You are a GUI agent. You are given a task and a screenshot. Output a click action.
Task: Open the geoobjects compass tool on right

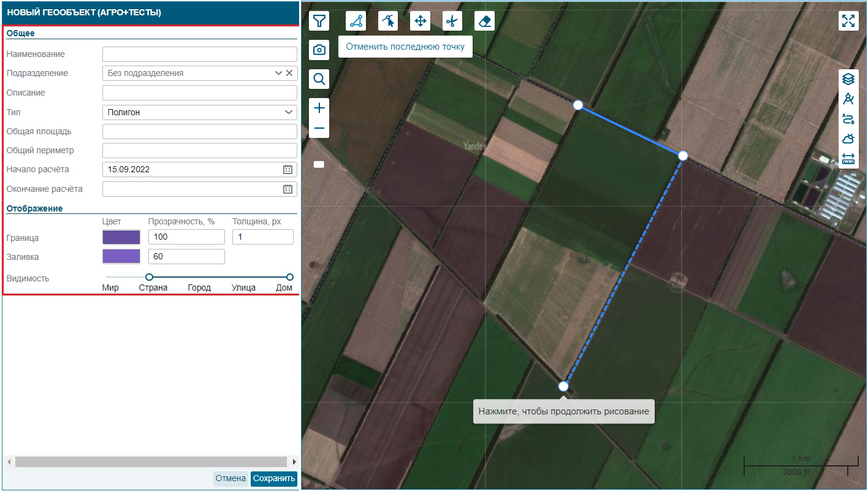848,99
